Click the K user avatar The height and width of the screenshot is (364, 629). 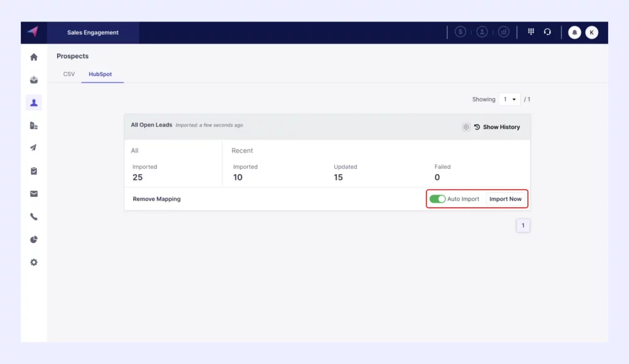point(592,32)
